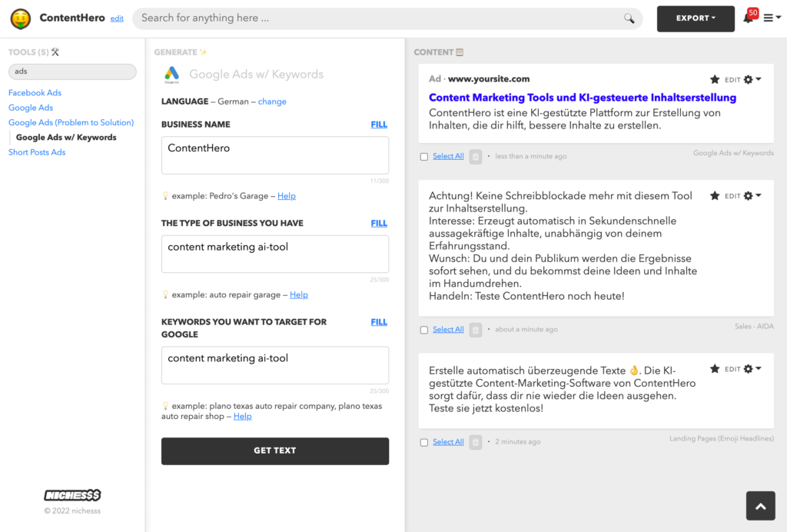Expand options caret on the Achtung result

[x=759, y=195]
